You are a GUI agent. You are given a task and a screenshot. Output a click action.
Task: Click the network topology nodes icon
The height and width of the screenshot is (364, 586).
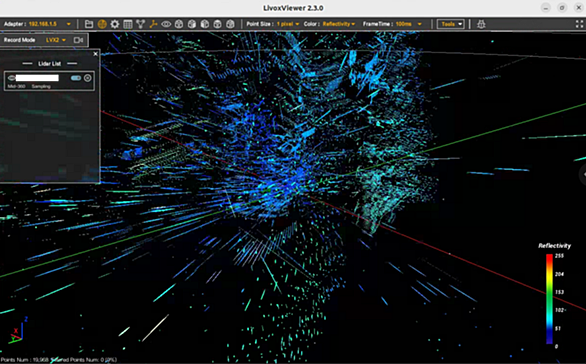tap(140, 24)
